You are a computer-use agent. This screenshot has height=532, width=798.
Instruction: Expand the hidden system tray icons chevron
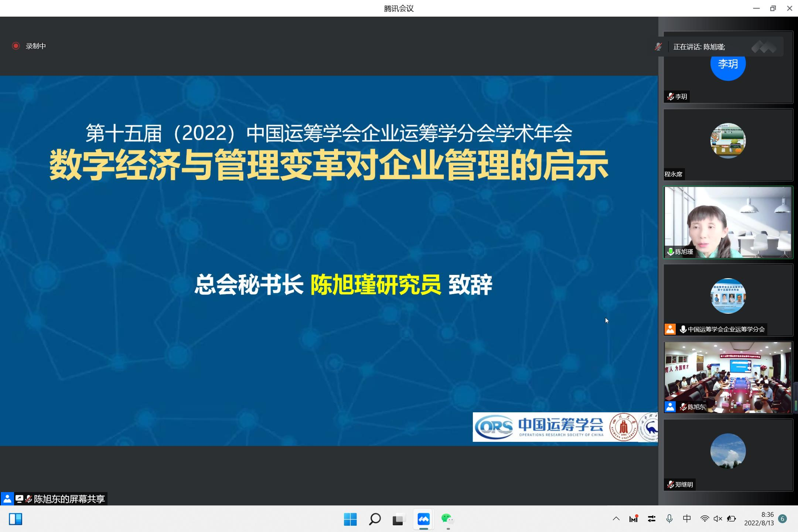[x=616, y=519]
